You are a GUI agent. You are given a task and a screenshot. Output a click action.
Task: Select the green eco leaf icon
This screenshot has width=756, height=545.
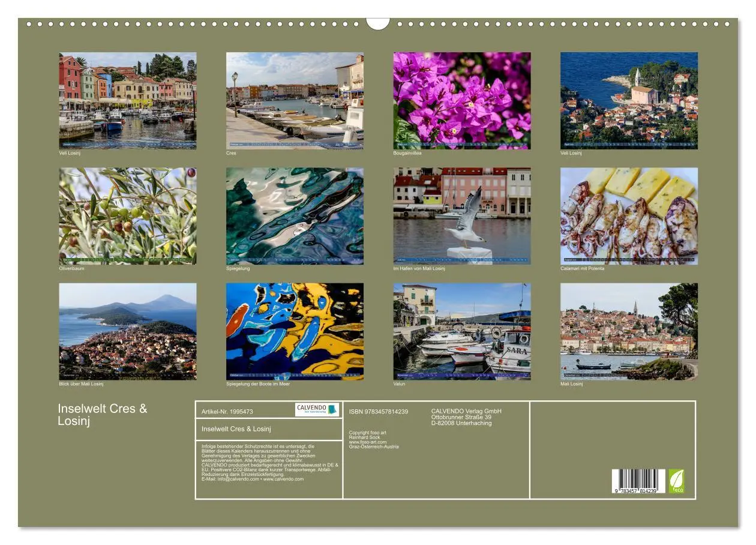tap(676, 482)
